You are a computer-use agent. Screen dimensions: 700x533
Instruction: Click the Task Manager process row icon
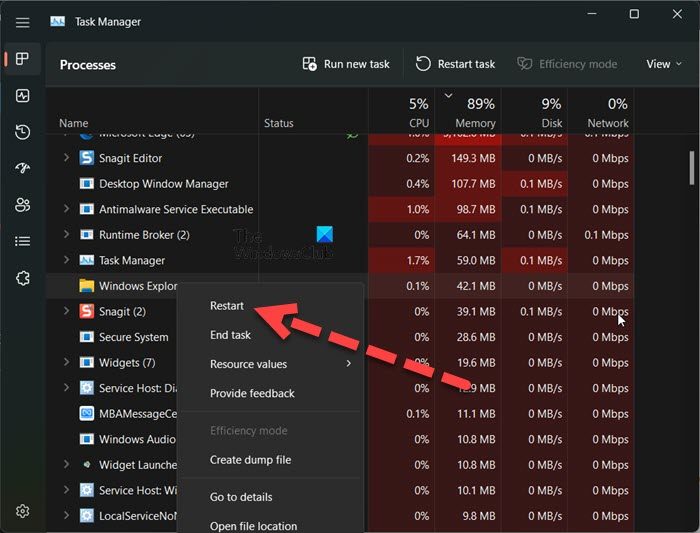[87, 260]
